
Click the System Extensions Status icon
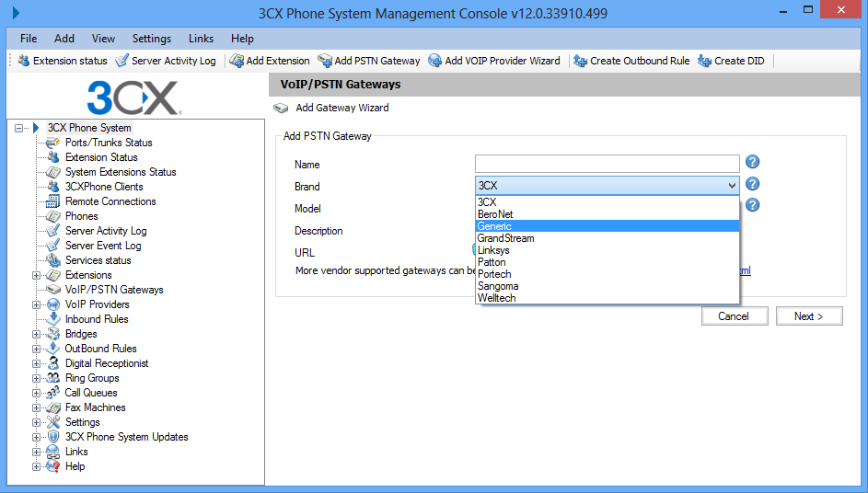53,172
